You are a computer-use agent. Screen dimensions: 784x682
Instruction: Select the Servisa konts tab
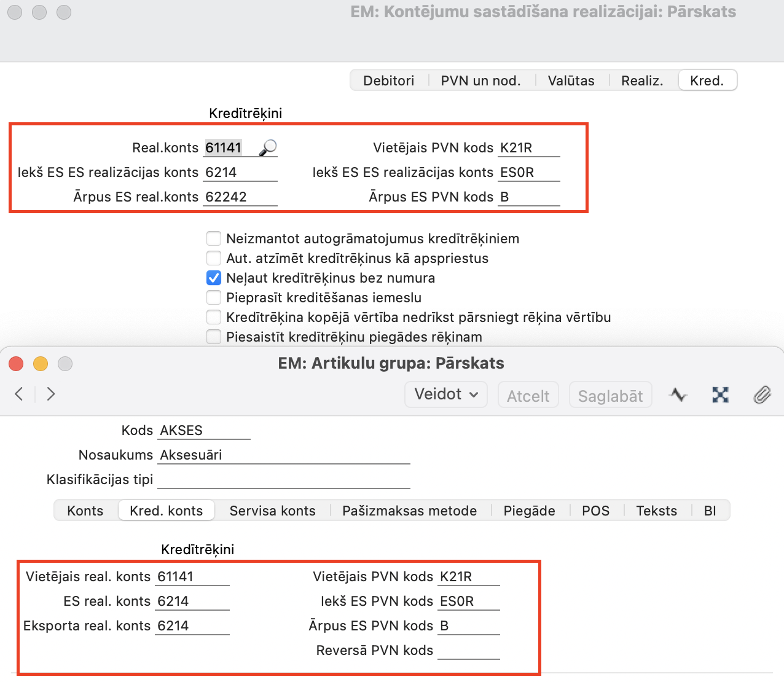coord(272,511)
